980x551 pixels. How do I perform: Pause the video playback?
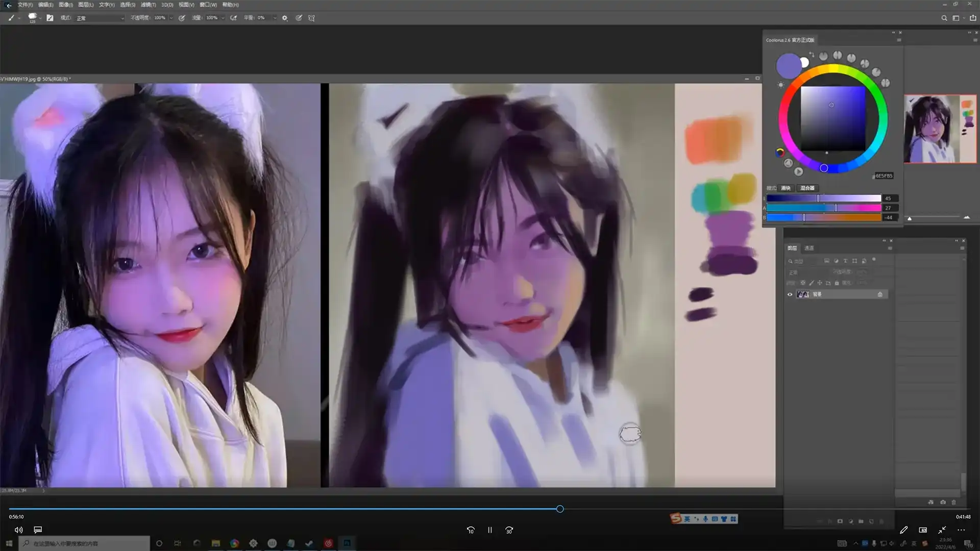tap(489, 530)
